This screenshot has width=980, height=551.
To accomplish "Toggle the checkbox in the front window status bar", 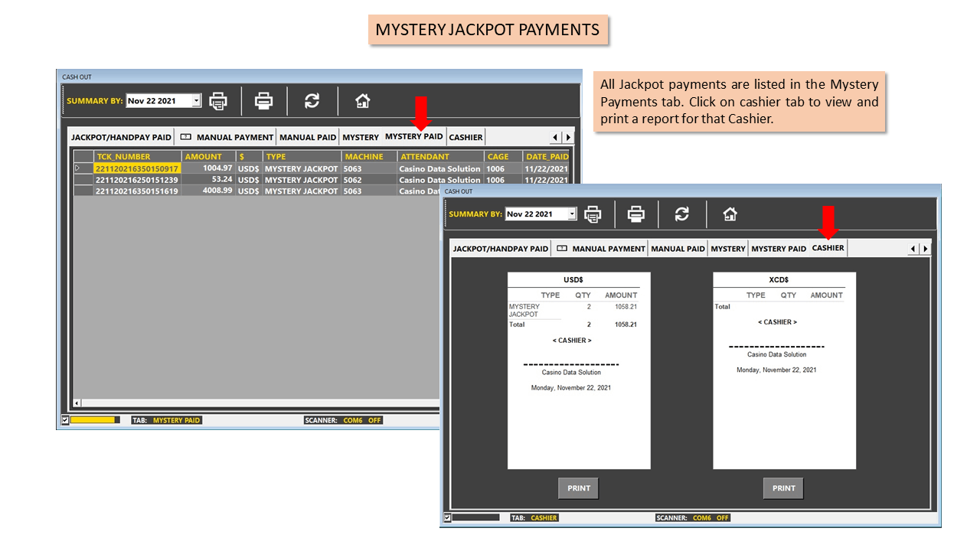I will 447,518.
